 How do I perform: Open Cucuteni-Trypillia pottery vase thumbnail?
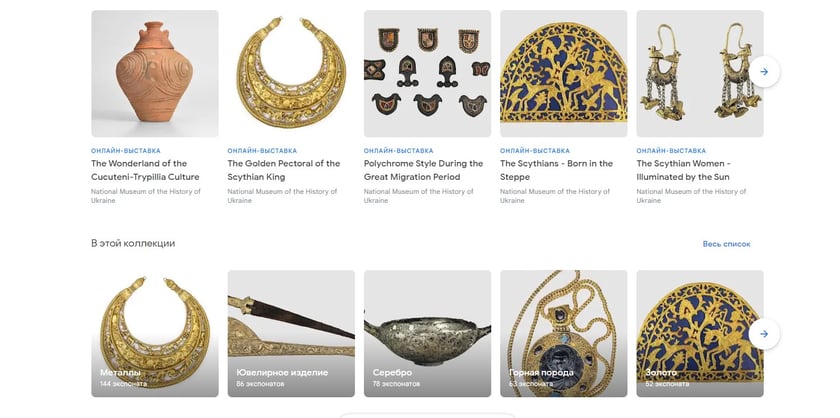click(155, 73)
